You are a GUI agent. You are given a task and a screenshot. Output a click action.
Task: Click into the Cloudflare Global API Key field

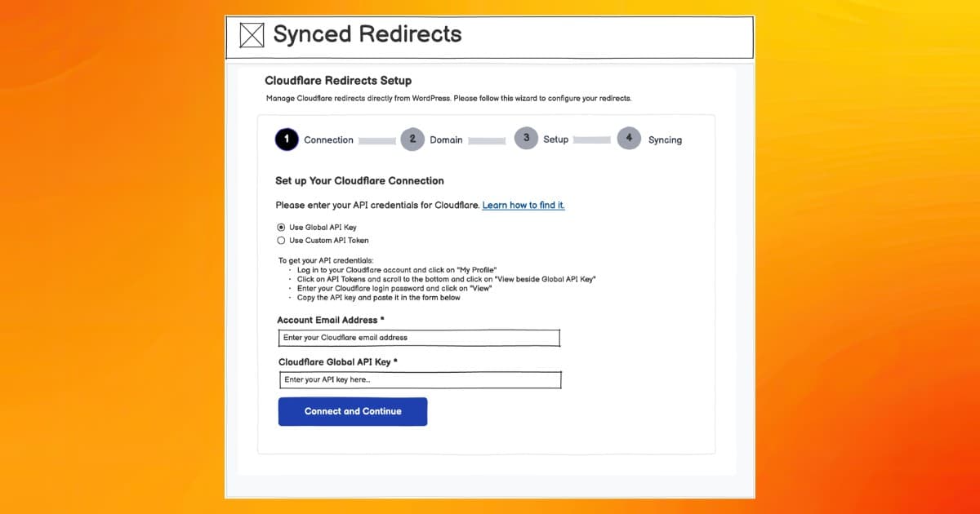pyautogui.click(x=420, y=380)
